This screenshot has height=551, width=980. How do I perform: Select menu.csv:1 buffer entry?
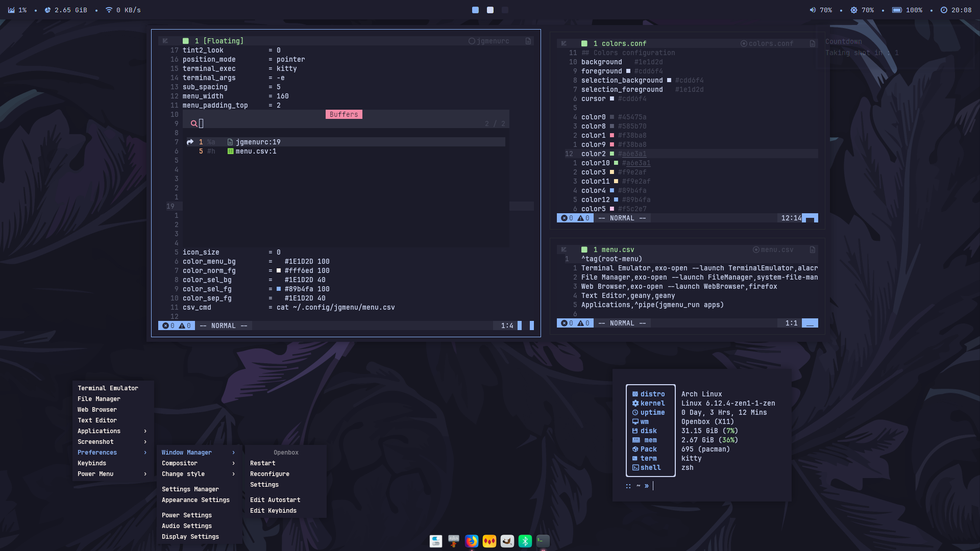pyautogui.click(x=256, y=152)
